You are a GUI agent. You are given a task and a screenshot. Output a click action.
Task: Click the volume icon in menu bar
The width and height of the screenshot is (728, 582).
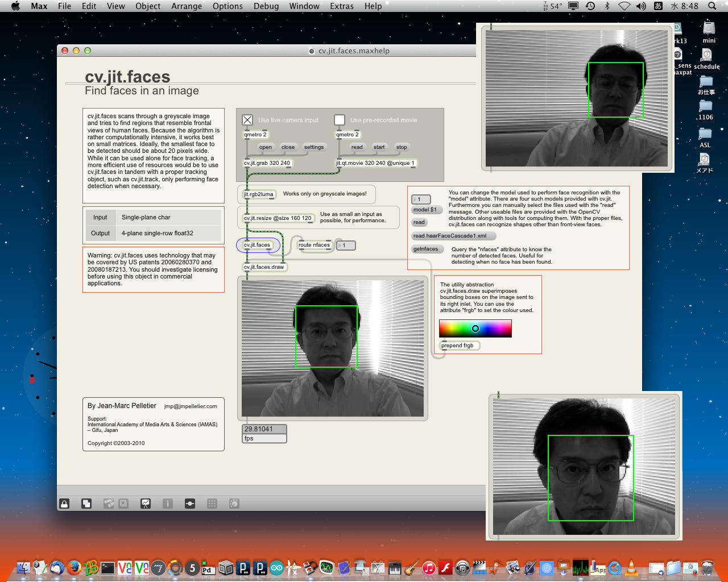point(641,6)
